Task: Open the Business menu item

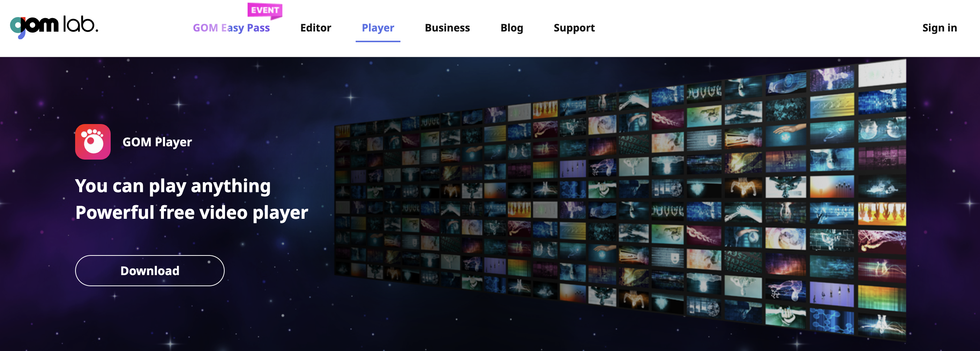Action: click(447, 28)
